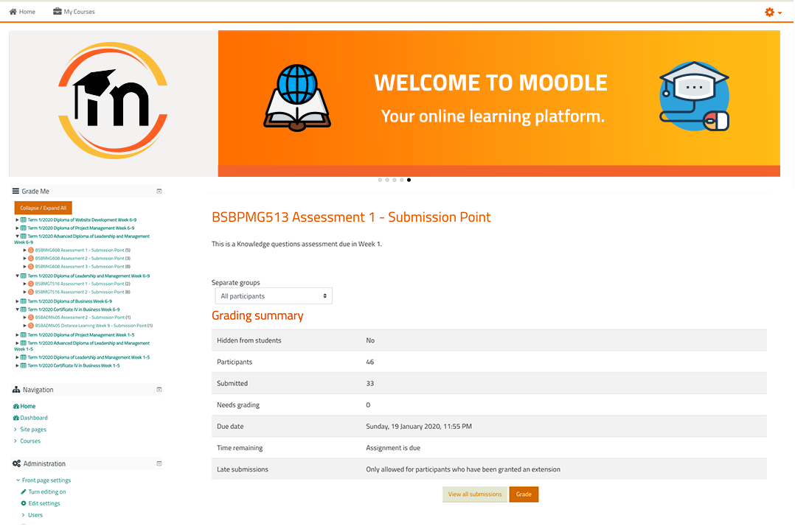This screenshot has width=795, height=532.
Task: Click the orange Grade button
Action: pyautogui.click(x=524, y=494)
